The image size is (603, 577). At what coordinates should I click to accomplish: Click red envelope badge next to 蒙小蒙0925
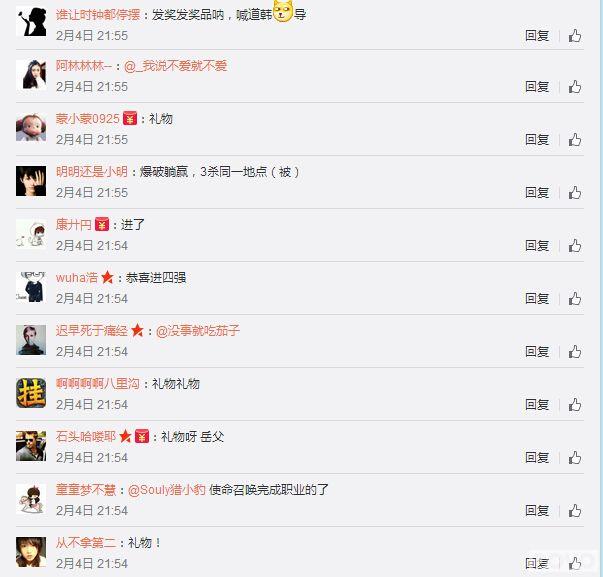(130, 118)
